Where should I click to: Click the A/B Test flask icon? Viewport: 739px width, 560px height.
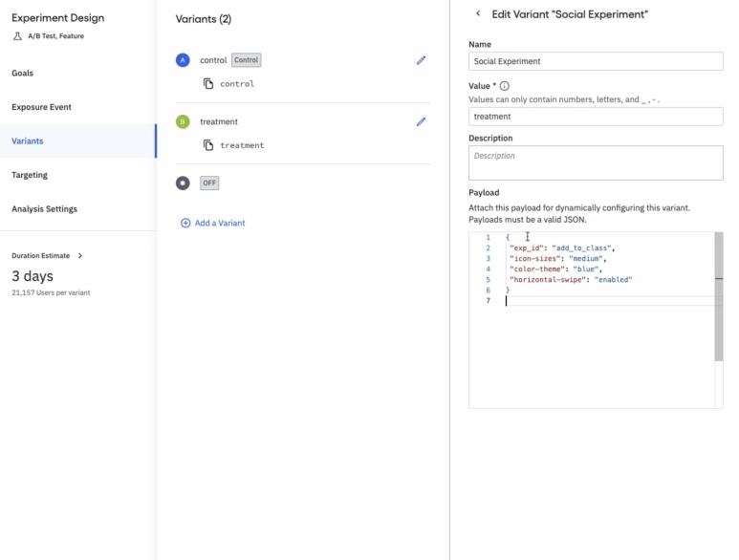[x=17, y=36]
